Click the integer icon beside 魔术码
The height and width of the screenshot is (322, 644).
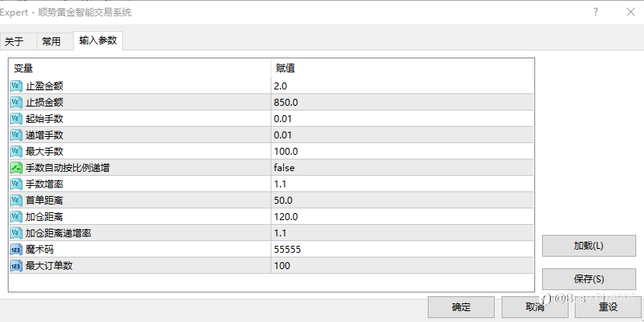click(16, 250)
